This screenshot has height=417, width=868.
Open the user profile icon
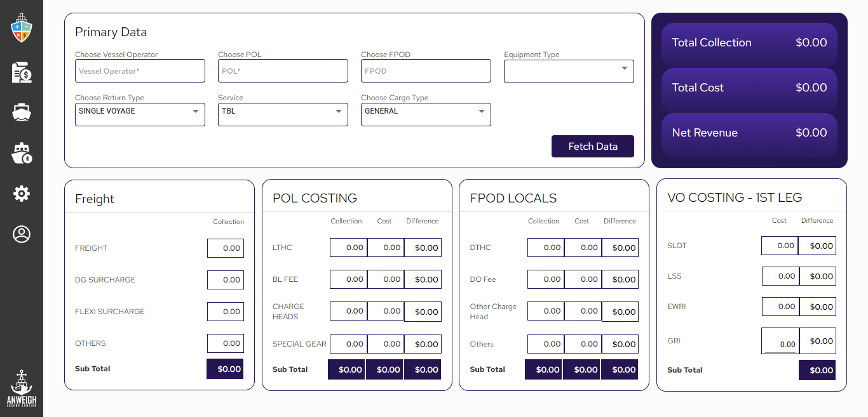tap(22, 234)
